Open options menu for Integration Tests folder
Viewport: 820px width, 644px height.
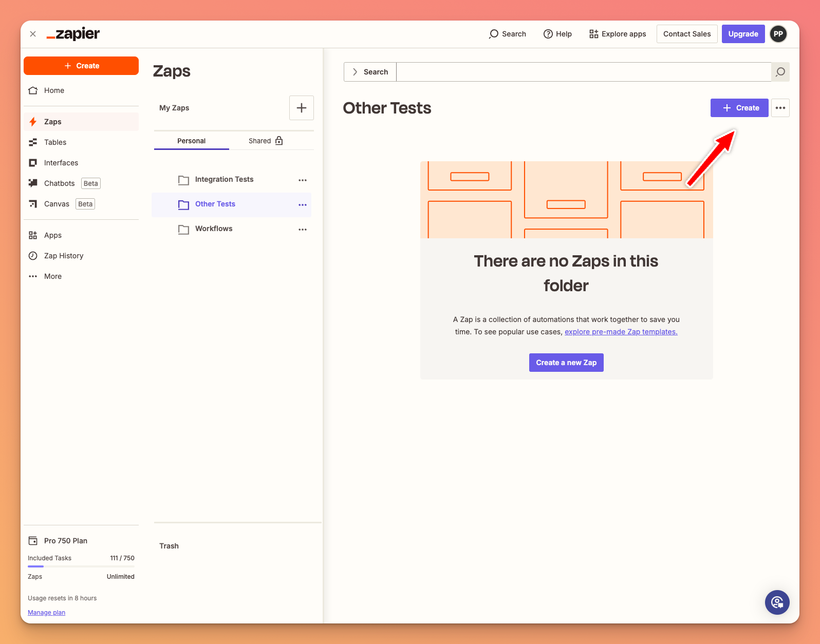pos(303,180)
